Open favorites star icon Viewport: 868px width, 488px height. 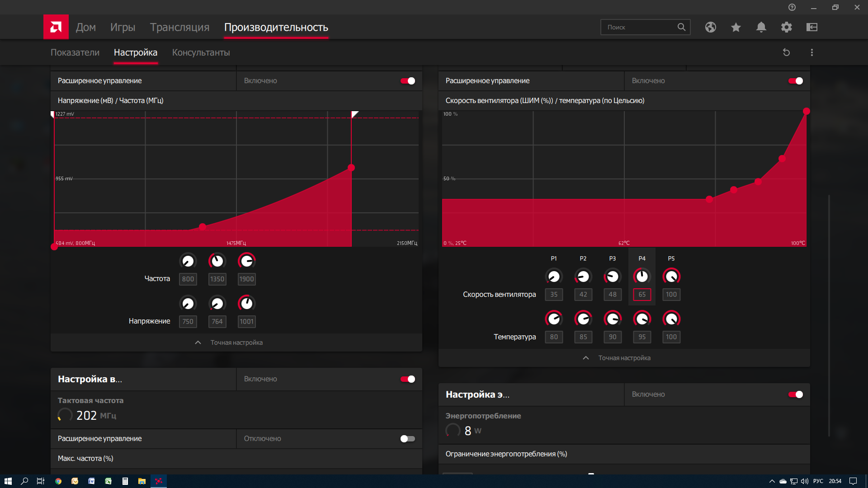point(736,27)
